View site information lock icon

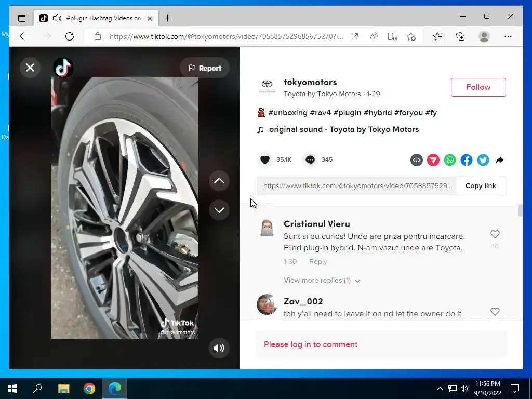[97, 36]
